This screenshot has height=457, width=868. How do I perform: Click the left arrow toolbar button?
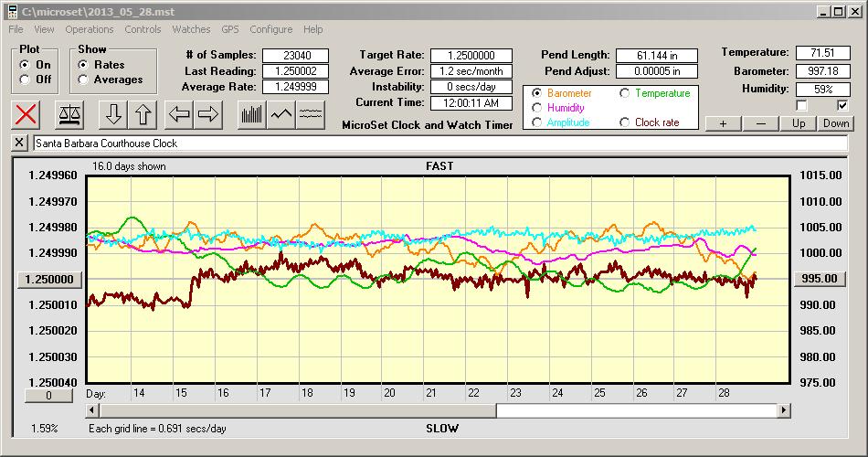tap(179, 114)
